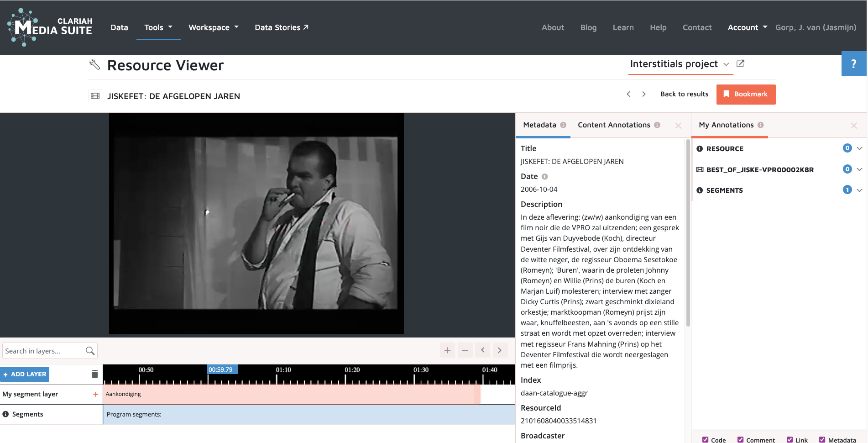Uncheck the Comment checkbox
Image resolution: width=868 pixels, height=443 pixels.
pyautogui.click(x=741, y=439)
